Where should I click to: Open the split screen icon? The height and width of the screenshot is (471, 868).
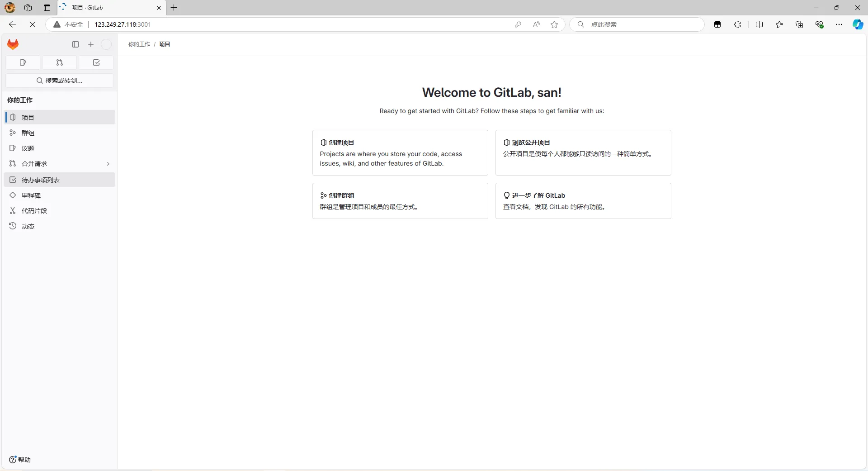click(759, 24)
